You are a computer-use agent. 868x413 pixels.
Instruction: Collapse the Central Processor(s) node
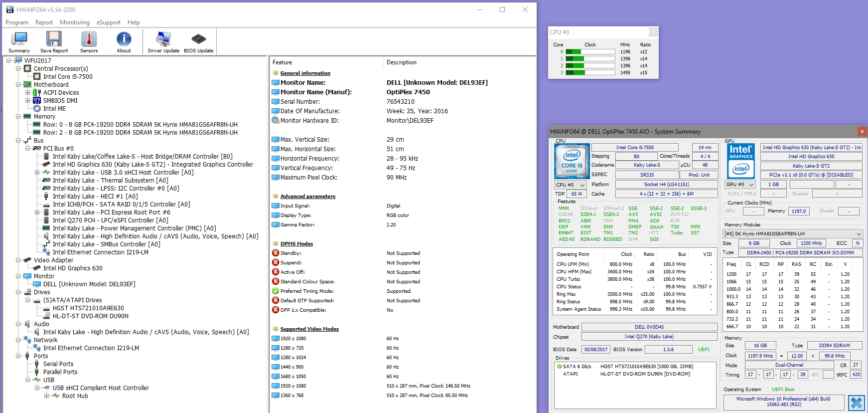[18, 69]
